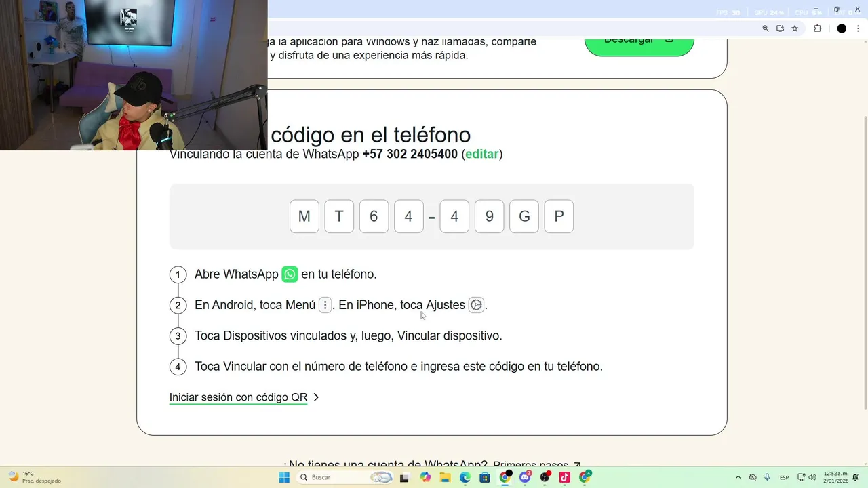The height and width of the screenshot is (488, 868).
Task: Click the iPhone Ajustes gear icon in step 2
Action: [x=476, y=305]
